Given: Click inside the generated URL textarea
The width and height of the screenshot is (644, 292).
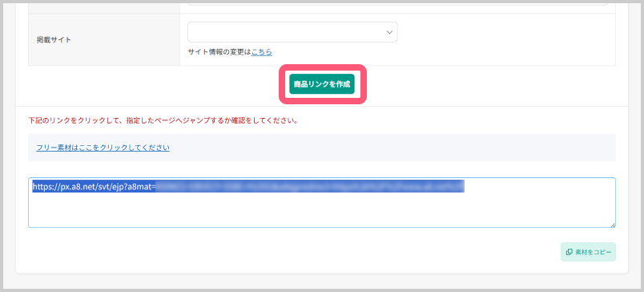Looking at the screenshot, I should [321, 203].
